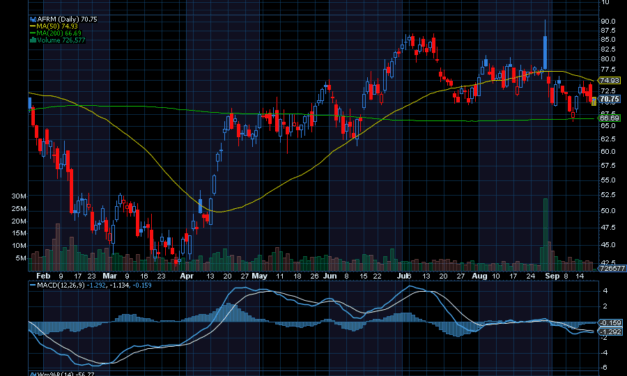Click the tallest green volume spike bar
Image resolution: width=627 pixels, height=376 pixels.
tap(545, 234)
